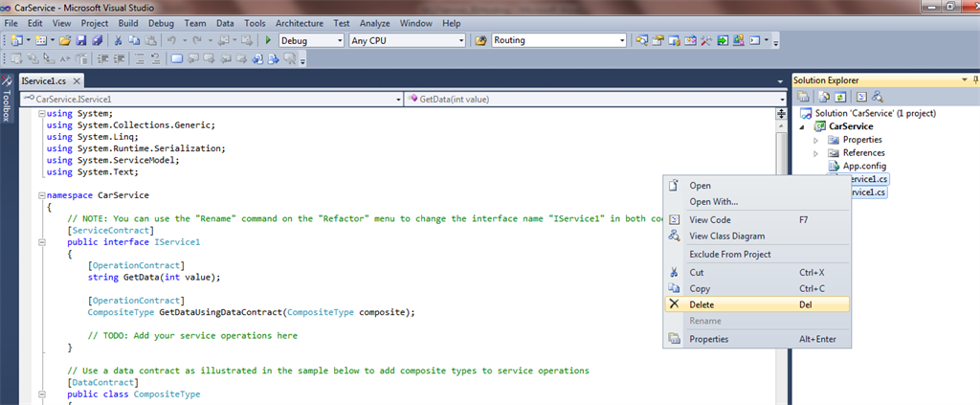The width and height of the screenshot is (980, 405).
Task: Click the Properties icon in the Solution Explorer toolbar
Action: [x=803, y=97]
